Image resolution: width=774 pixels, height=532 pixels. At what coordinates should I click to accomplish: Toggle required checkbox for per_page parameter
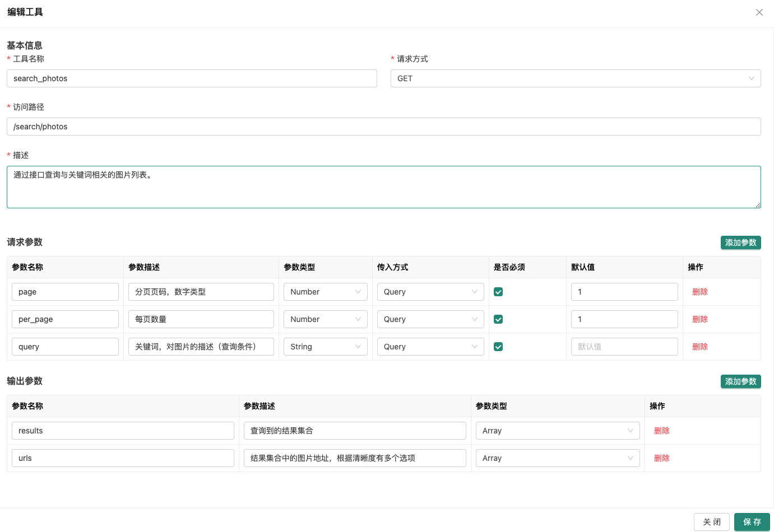coord(498,319)
